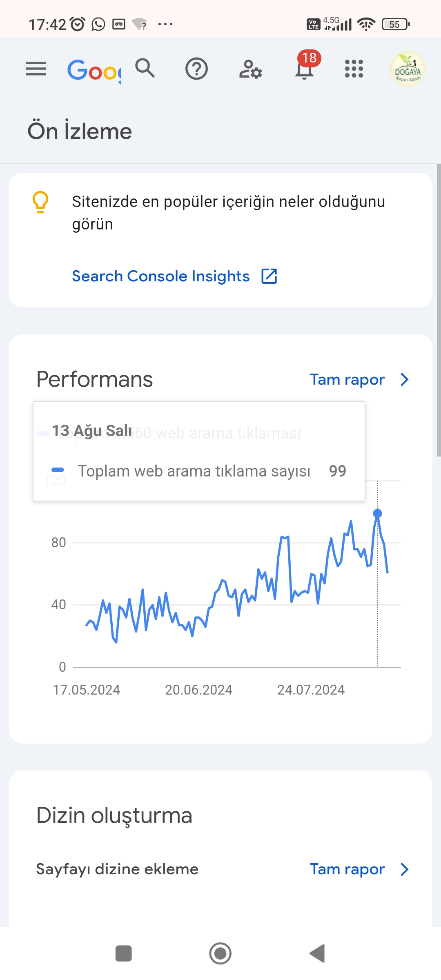This screenshot has height=980, width=441.
Task: Tap the Android home button
Action: click(x=220, y=953)
